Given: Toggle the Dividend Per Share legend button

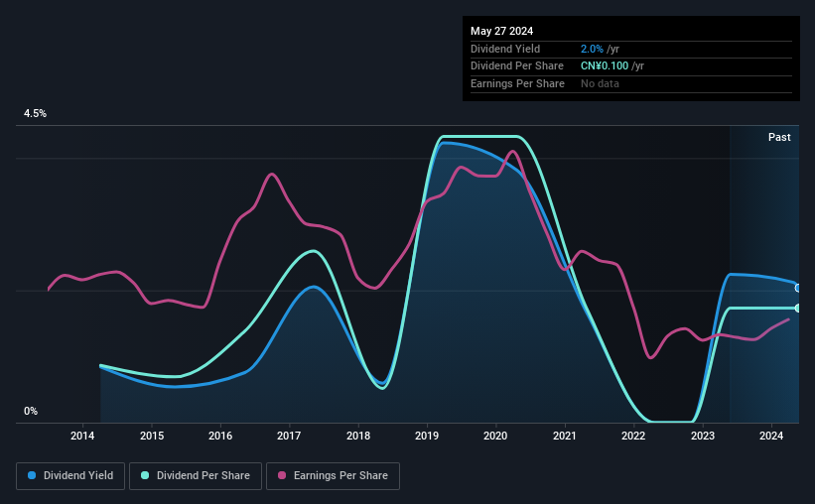Looking at the screenshot, I should 196,476.
